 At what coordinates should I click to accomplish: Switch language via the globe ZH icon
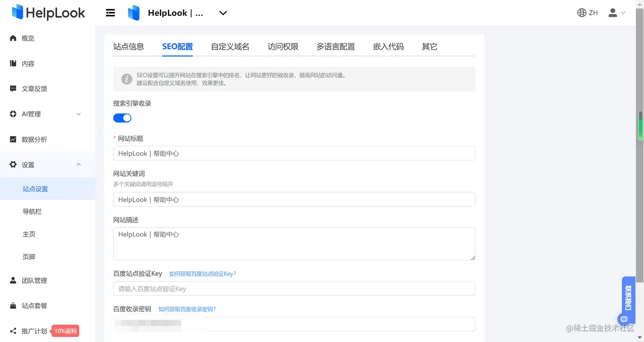587,13
